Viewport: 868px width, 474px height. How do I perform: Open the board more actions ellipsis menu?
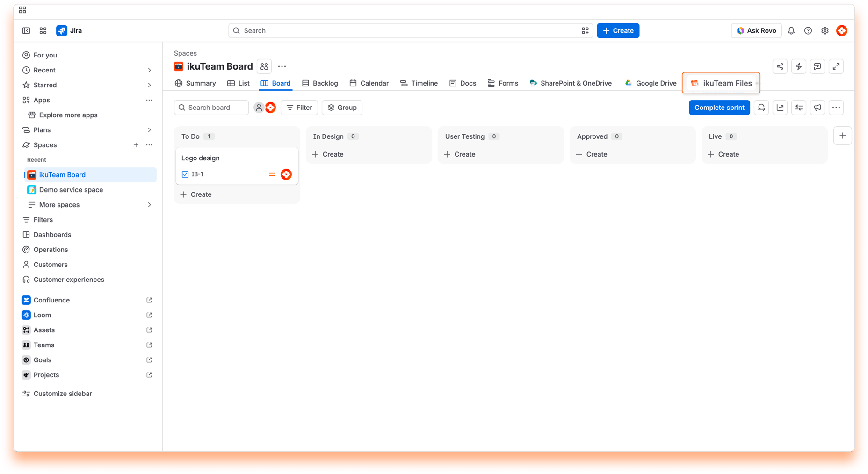[836, 108]
